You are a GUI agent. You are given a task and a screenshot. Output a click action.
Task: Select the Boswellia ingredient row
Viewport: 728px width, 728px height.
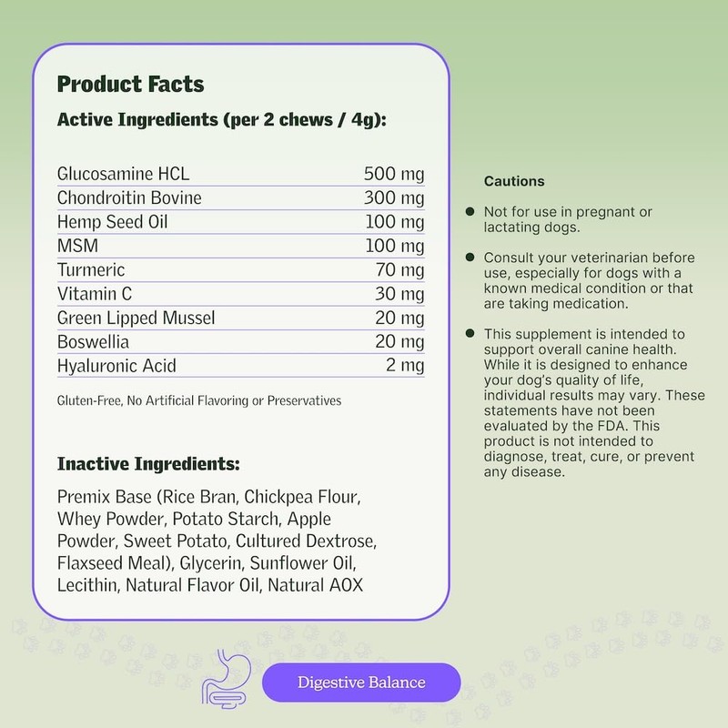pyautogui.click(x=240, y=342)
